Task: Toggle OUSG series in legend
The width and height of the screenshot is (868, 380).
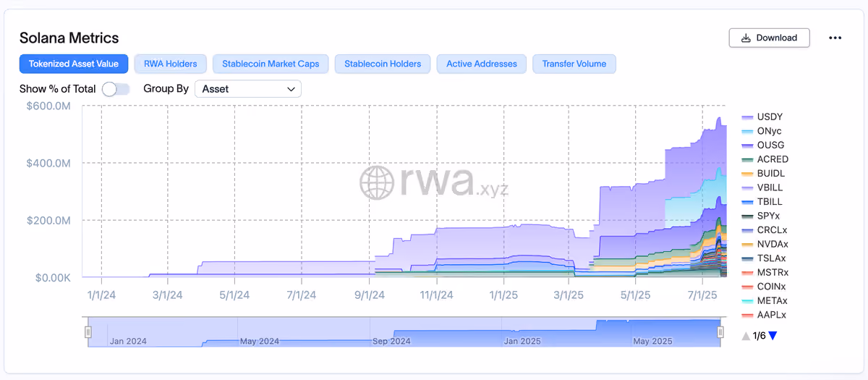Action: (x=763, y=145)
